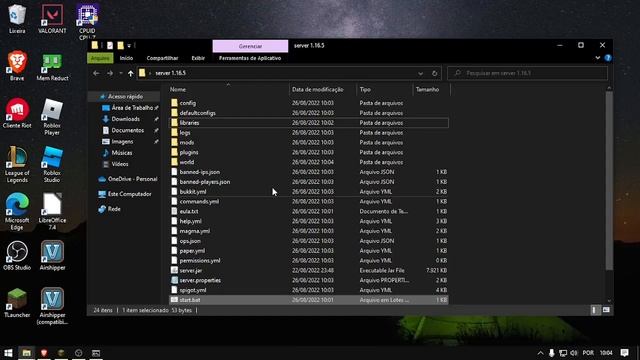Open the recent locations dropdown arrow
The width and height of the screenshot is (640, 360).
[x=121, y=73]
